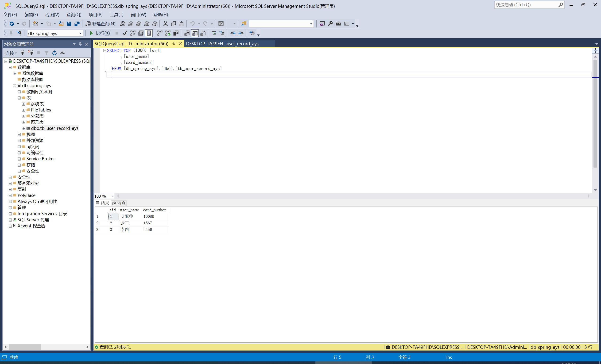The height and width of the screenshot is (364, 601).
Task: Click the Parse checkmark icon
Action: click(125, 33)
